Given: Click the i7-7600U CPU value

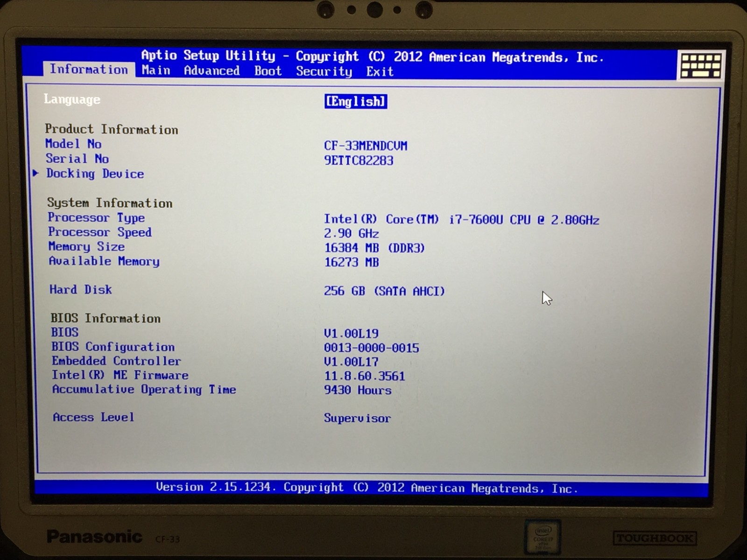Looking at the screenshot, I should pyautogui.click(x=462, y=219).
